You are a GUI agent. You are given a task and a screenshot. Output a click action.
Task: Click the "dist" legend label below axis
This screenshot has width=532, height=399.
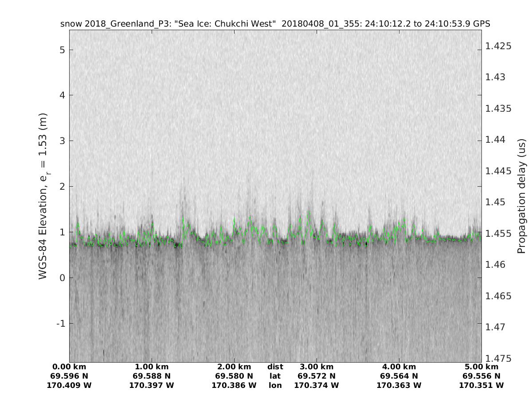pos(275,367)
